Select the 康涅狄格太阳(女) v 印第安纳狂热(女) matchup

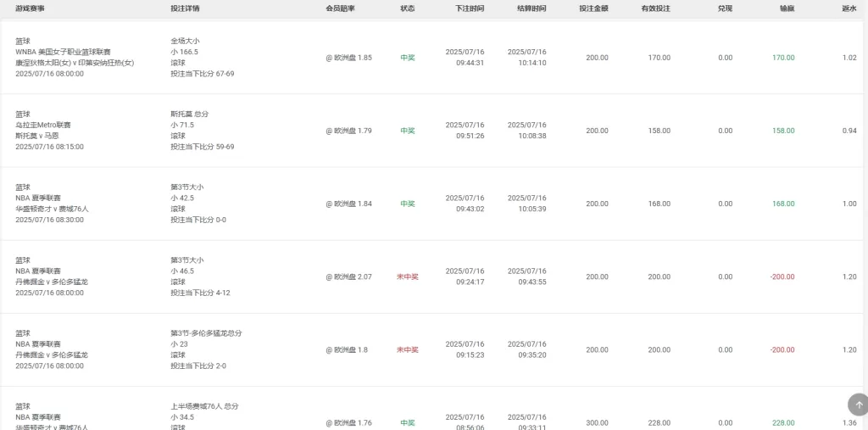(75, 63)
